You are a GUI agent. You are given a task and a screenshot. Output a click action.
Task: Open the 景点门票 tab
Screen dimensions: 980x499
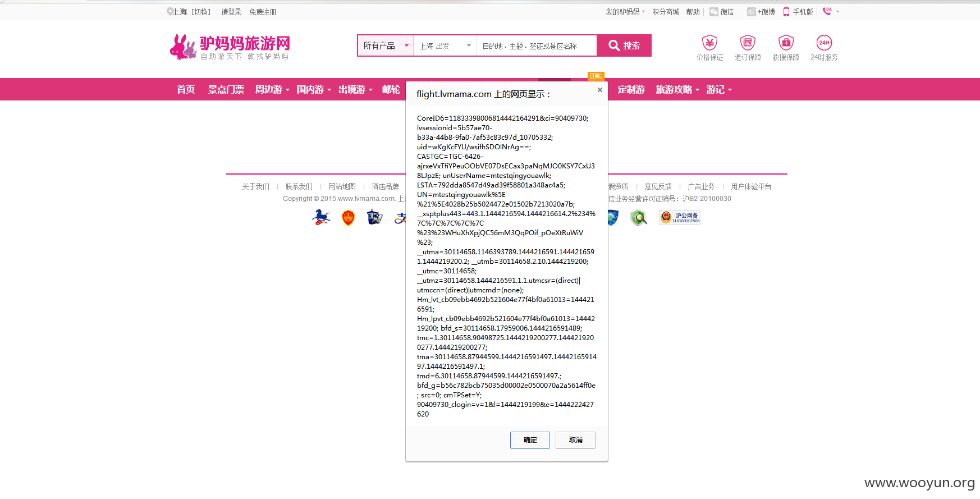coord(226,89)
